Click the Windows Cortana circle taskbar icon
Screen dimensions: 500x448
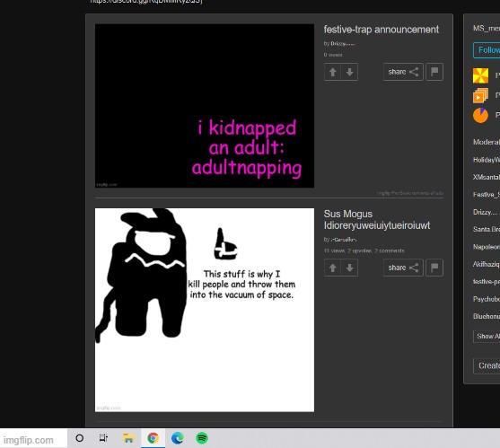pos(80,438)
